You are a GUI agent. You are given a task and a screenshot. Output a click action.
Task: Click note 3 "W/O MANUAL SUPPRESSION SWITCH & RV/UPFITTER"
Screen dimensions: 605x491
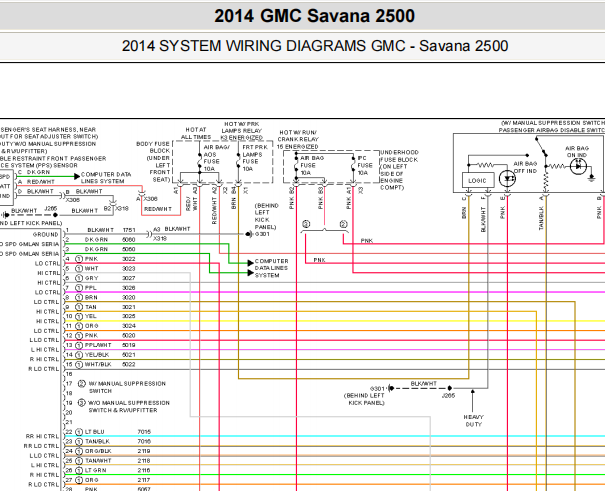(x=124, y=407)
